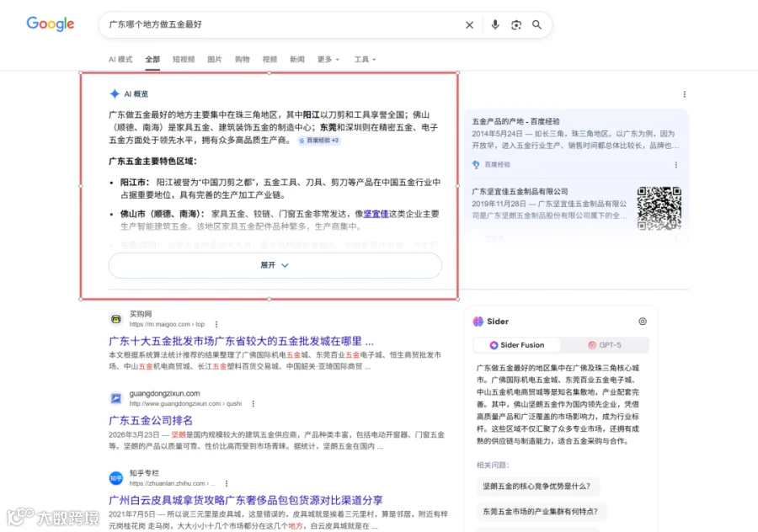Switch to GPT-5 model tab
The height and width of the screenshot is (532, 758).
pos(604,345)
